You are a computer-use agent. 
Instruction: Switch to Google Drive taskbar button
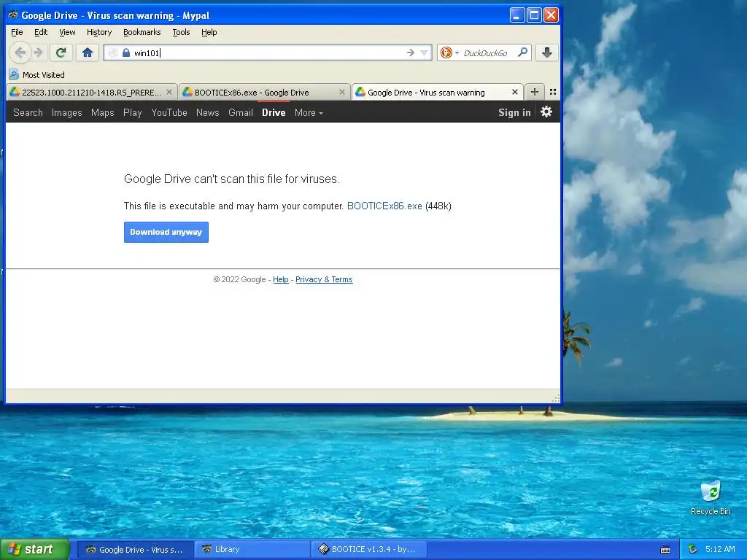(135, 550)
